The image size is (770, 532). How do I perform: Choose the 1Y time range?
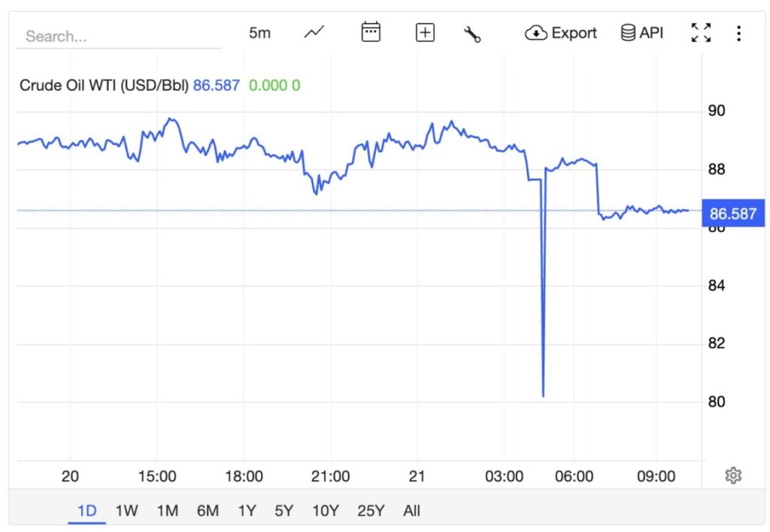tap(247, 511)
